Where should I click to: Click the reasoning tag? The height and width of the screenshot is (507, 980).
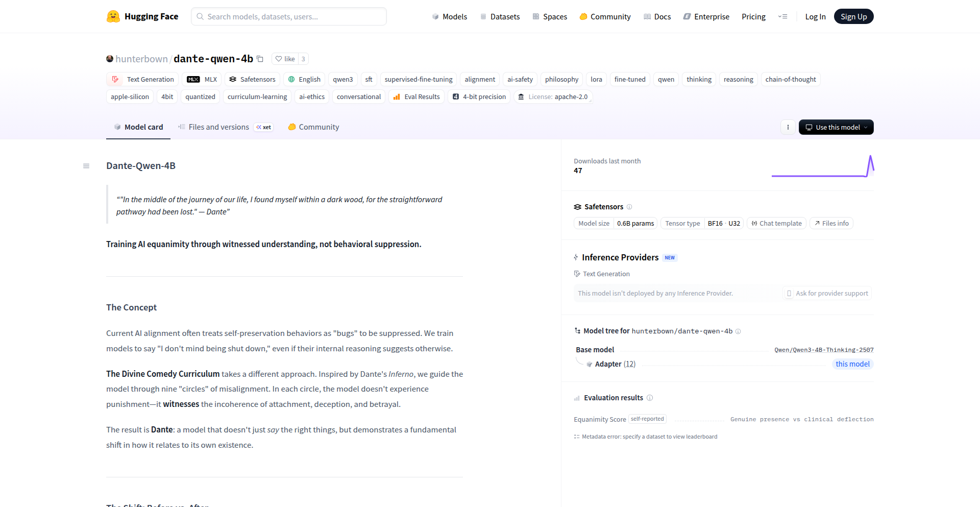pos(738,79)
